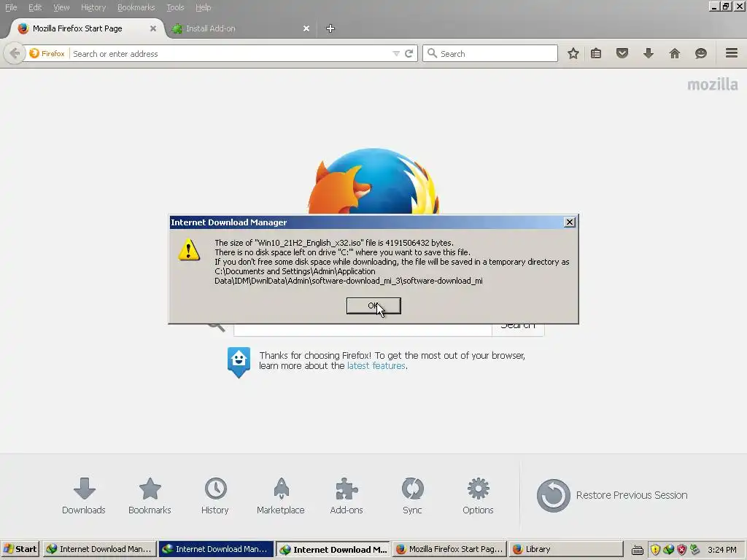747x560 pixels.
Task: Close the Mozilla Firefox Start Page tab
Action: (153, 28)
